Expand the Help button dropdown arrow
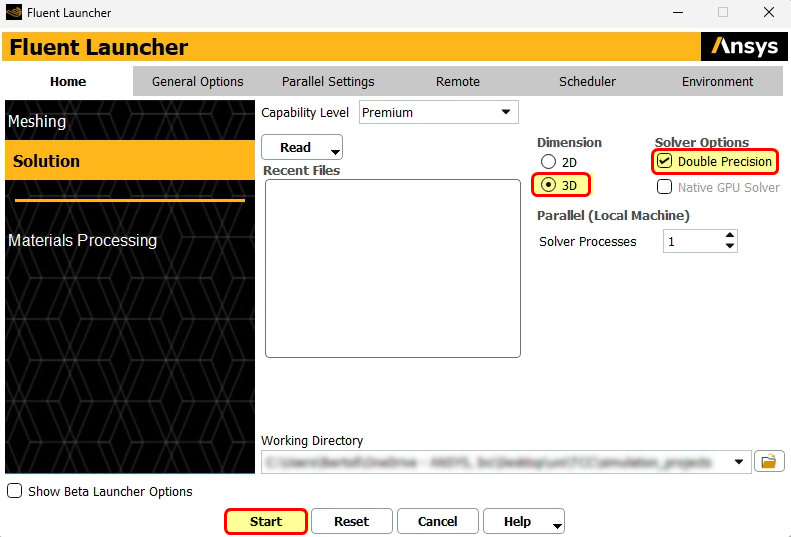 pyautogui.click(x=557, y=526)
